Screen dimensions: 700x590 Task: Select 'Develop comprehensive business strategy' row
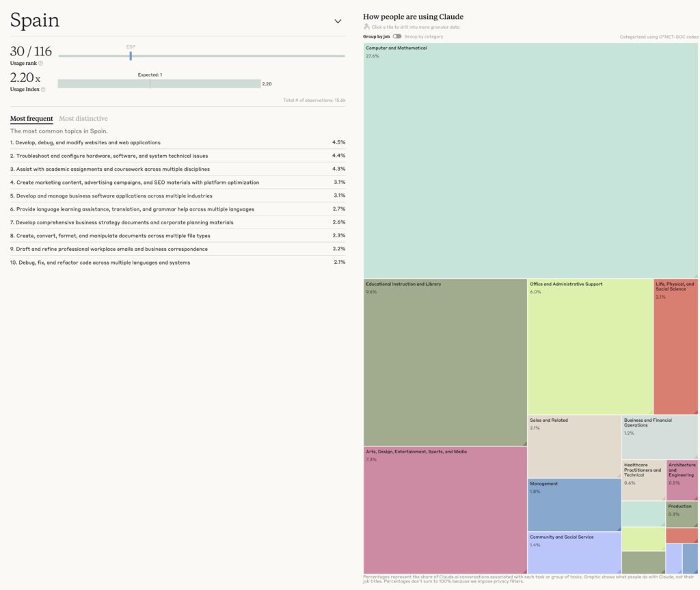point(178,222)
